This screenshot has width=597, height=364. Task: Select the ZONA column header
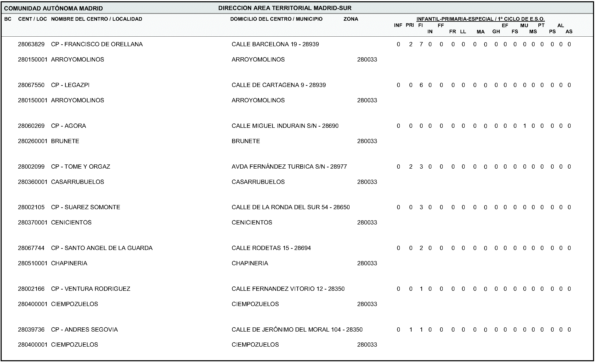click(x=351, y=19)
